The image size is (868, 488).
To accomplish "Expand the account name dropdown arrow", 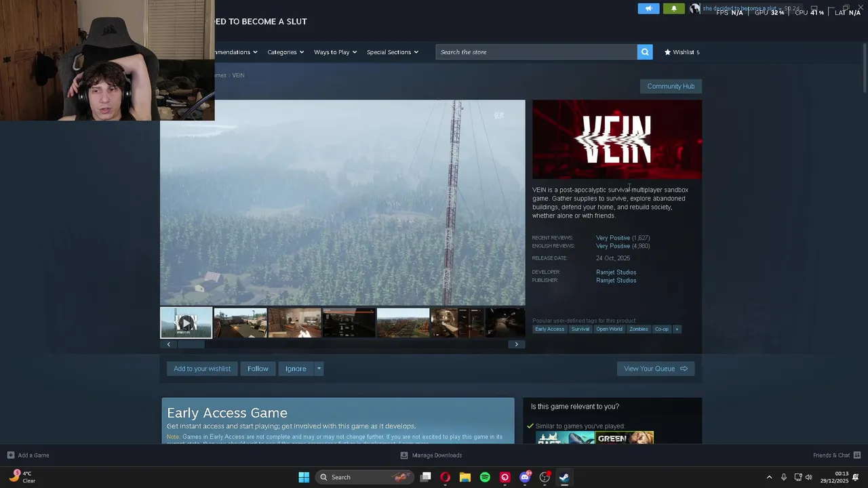I will (781, 9).
